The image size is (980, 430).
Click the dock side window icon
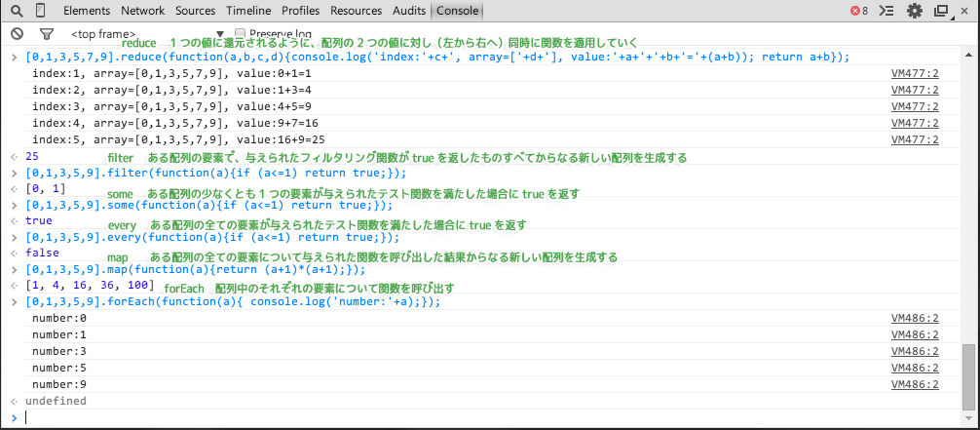pyautogui.click(x=941, y=11)
